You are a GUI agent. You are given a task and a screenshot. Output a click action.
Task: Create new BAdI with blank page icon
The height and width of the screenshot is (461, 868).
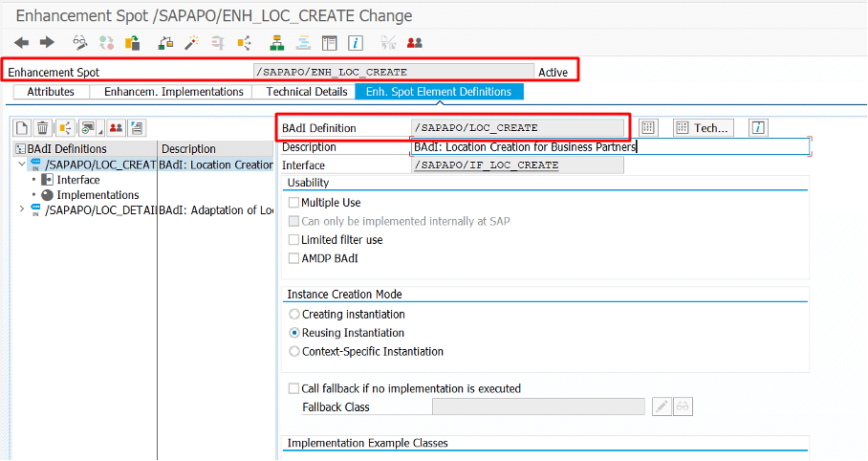pos(22,128)
